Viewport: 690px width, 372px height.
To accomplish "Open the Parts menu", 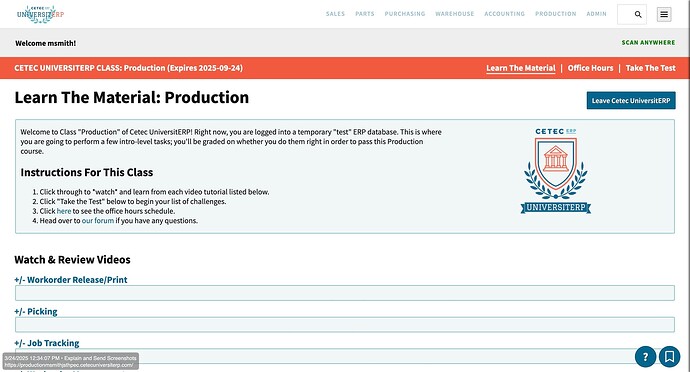I will coord(365,14).
